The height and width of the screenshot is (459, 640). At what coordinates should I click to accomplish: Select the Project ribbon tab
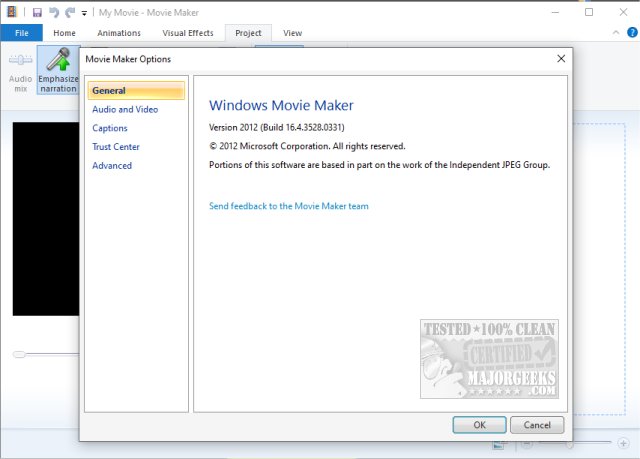click(248, 33)
